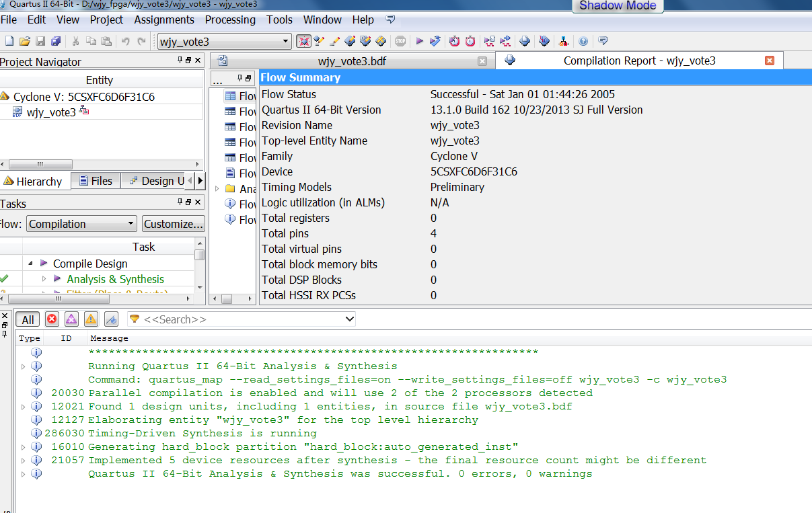
Task: Click the Paste clipboard toolbar icon
Action: (106, 42)
